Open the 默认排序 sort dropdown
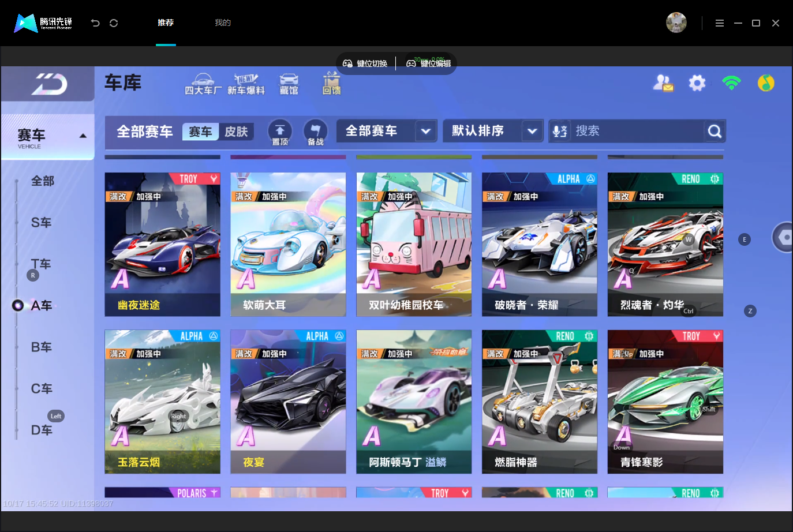 tap(493, 132)
